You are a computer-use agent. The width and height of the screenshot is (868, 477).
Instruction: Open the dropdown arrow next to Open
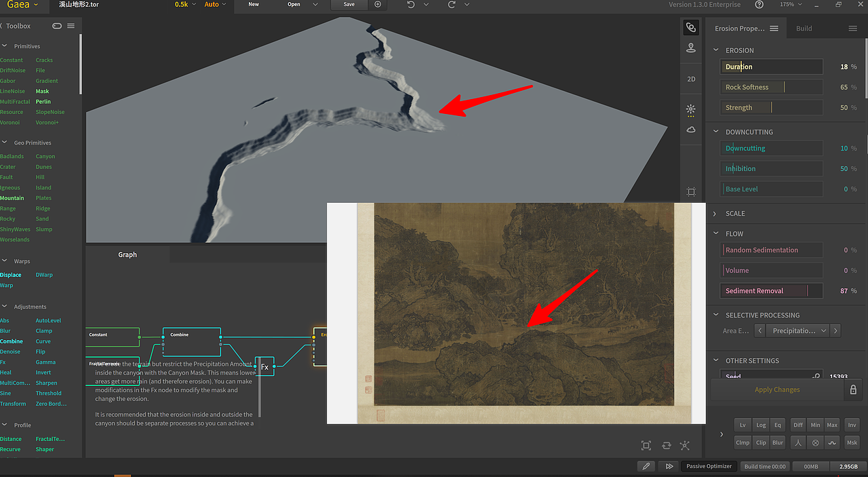point(315,4)
